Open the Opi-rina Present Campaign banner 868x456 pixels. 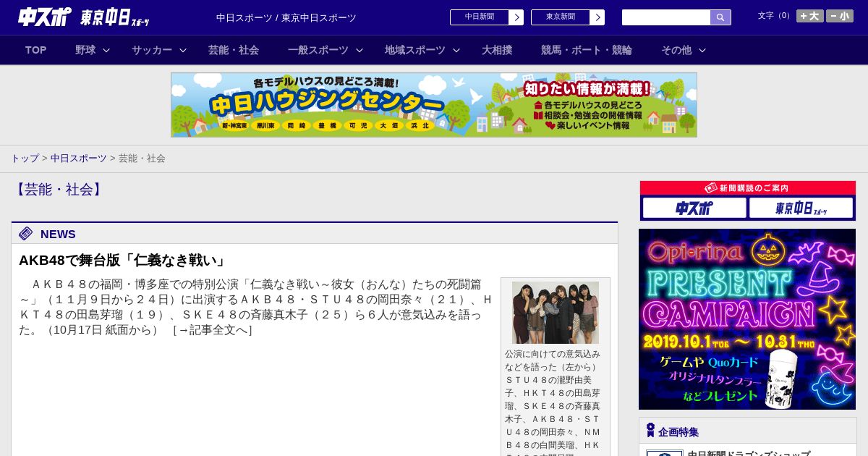click(747, 319)
